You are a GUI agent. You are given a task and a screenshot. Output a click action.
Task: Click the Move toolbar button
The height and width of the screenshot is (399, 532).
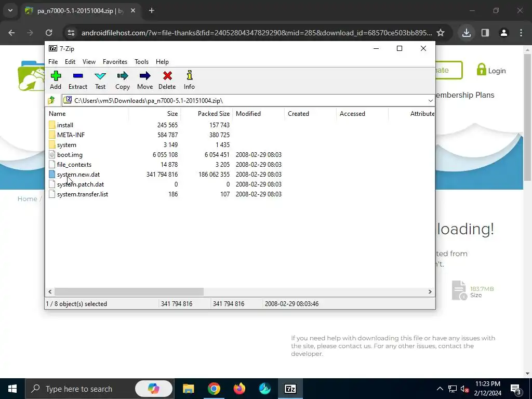[x=145, y=81]
